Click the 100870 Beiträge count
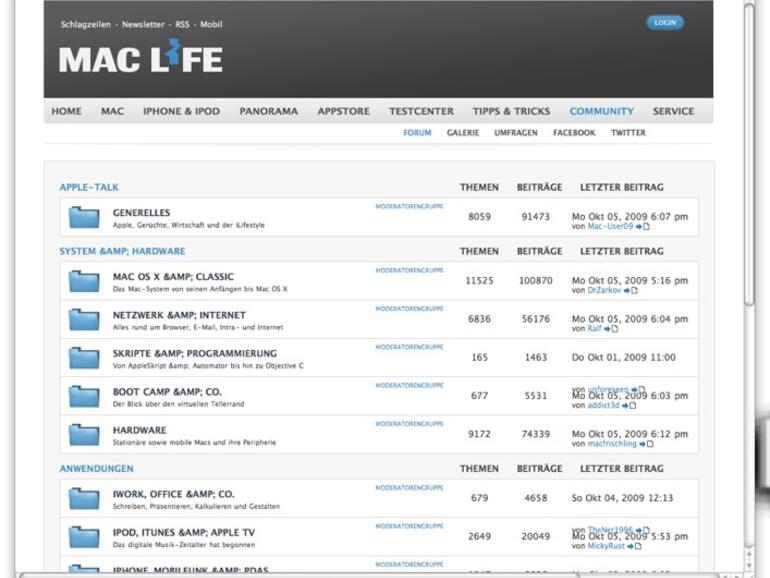The height and width of the screenshot is (578, 770). 536,280
